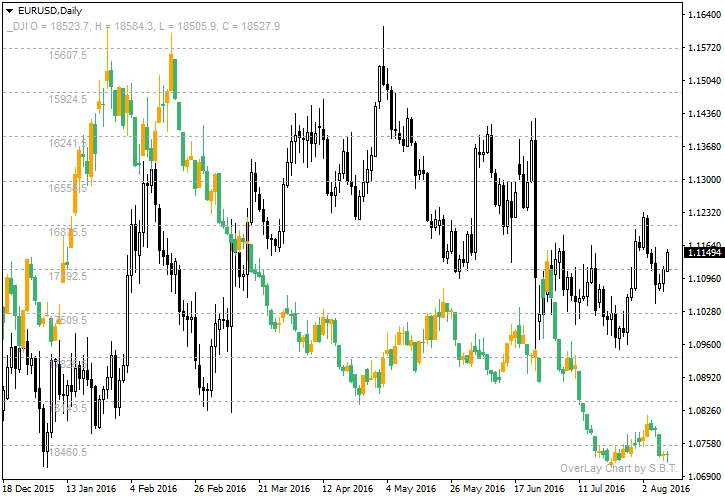Click the 15924.5 overlay level label
This screenshot has height=500, width=725.
click(x=68, y=99)
